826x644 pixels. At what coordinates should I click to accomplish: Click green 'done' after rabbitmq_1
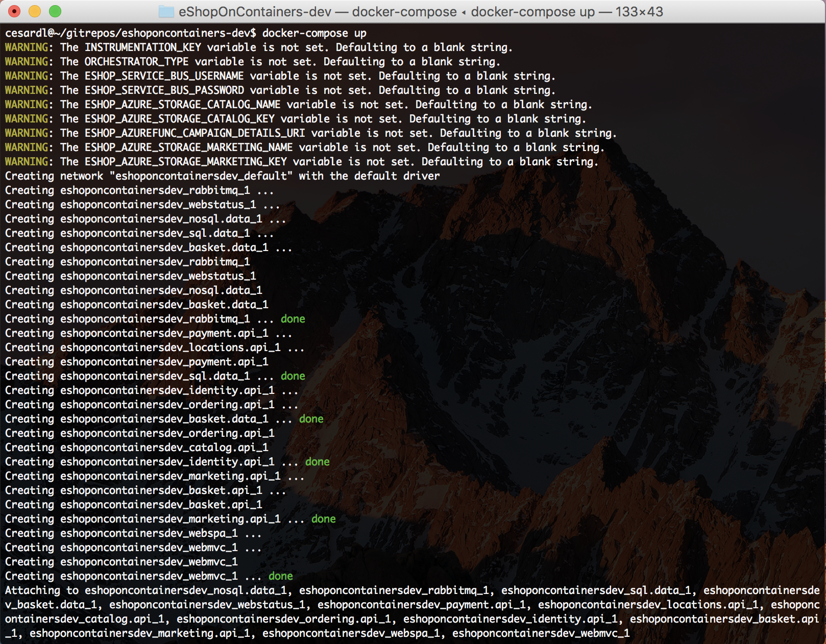293,319
